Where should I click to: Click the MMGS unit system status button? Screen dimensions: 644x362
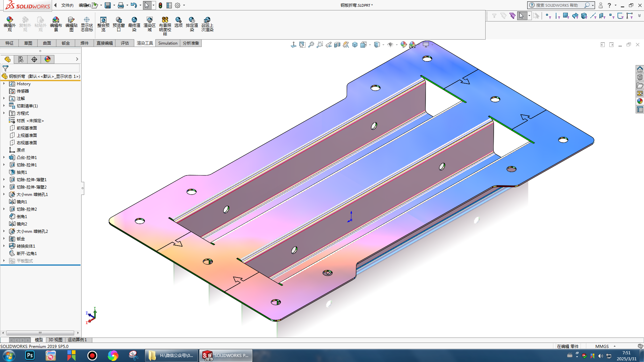point(602,346)
